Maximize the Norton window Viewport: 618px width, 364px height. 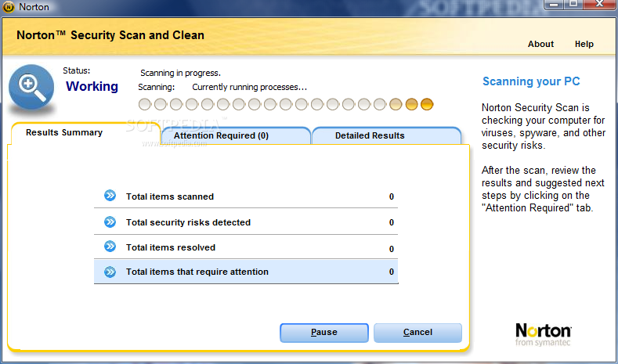pos(573,5)
